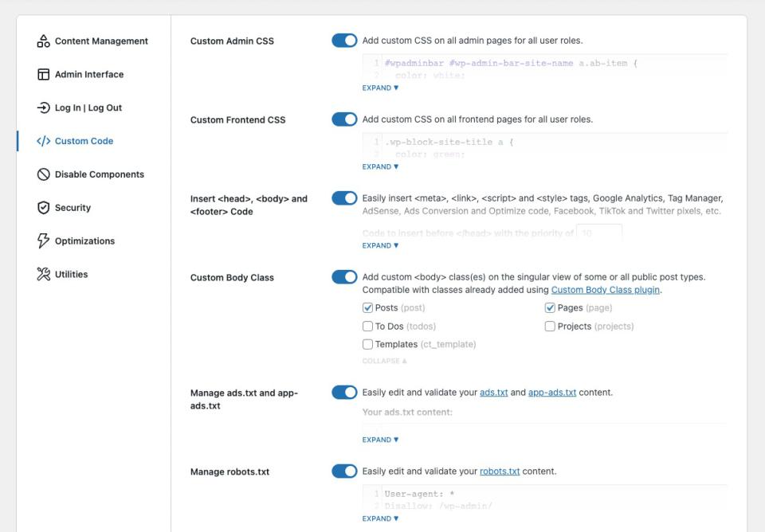Follow the app-ads.txt link

click(551, 393)
